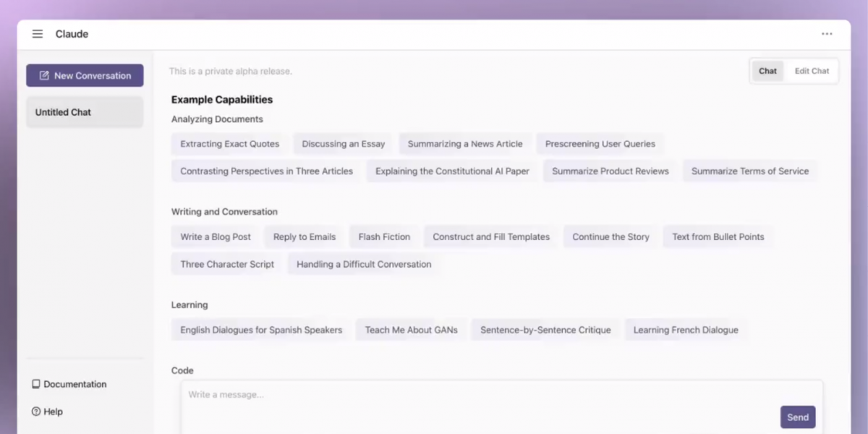The width and height of the screenshot is (868, 434).
Task: Pick the Summarize Terms of Service example
Action: [x=749, y=171]
